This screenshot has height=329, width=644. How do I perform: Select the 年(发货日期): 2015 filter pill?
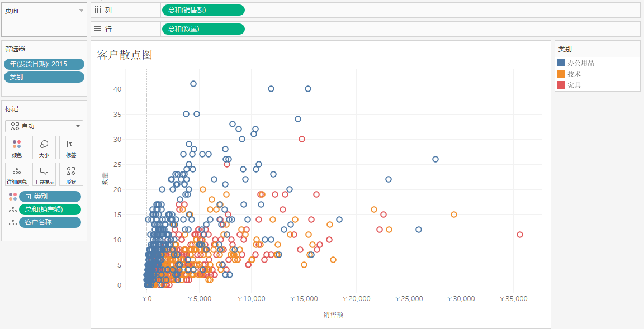[44, 64]
